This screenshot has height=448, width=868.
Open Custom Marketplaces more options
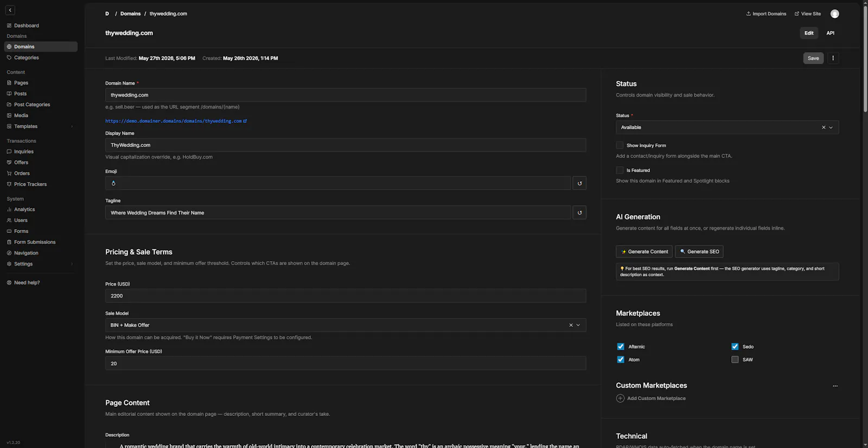tap(835, 386)
